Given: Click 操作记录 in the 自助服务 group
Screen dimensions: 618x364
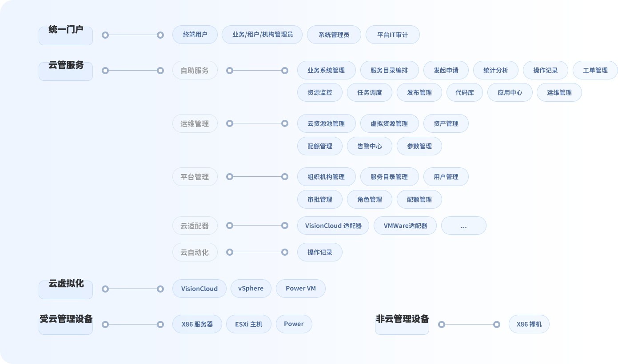Looking at the screenshot, I should coord(546,70).
